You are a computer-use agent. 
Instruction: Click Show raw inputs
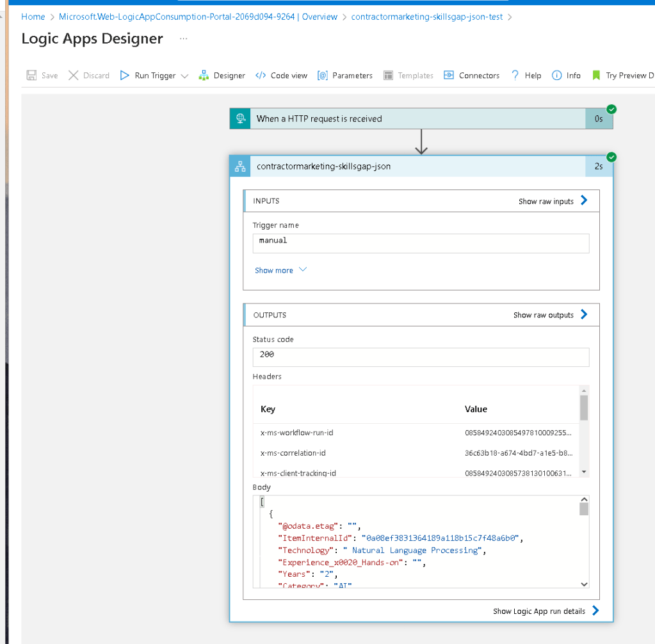point(546,201)
